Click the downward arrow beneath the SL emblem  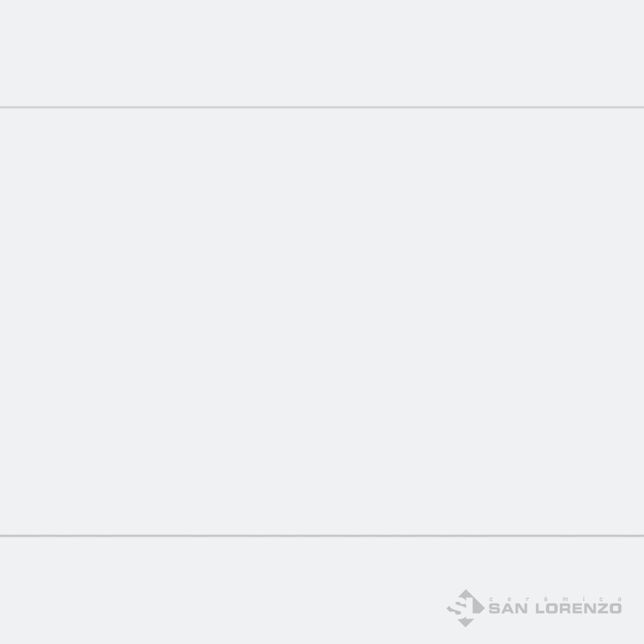pyautogui.click(x=465, y=621)
